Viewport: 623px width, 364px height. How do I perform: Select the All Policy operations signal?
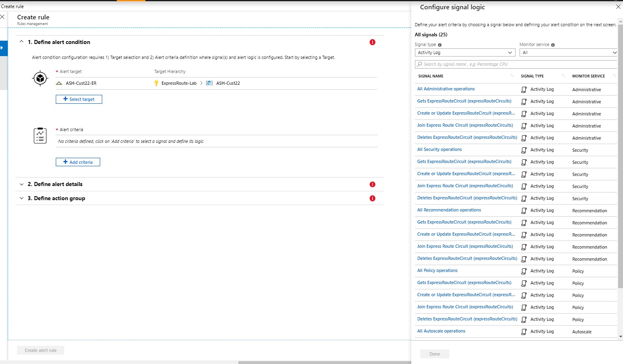pos(438,270)
